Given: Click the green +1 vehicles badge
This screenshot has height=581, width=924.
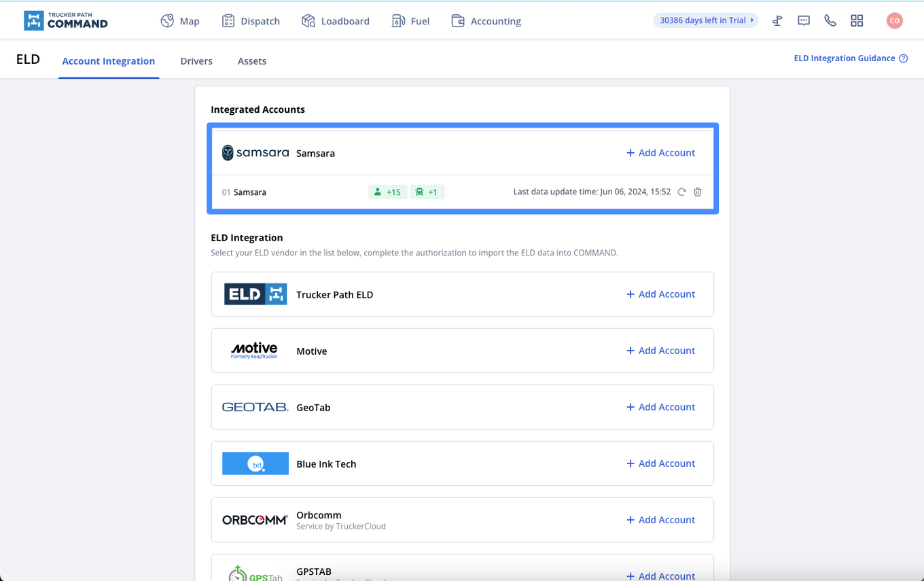Looking at the screenshot, I should (x=427, y=192).
